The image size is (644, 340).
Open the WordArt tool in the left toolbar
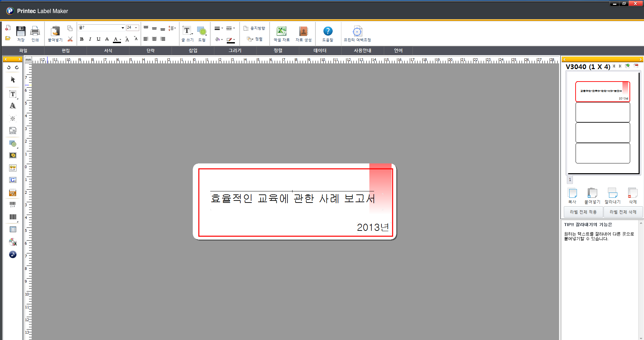[x=12, y=106]
